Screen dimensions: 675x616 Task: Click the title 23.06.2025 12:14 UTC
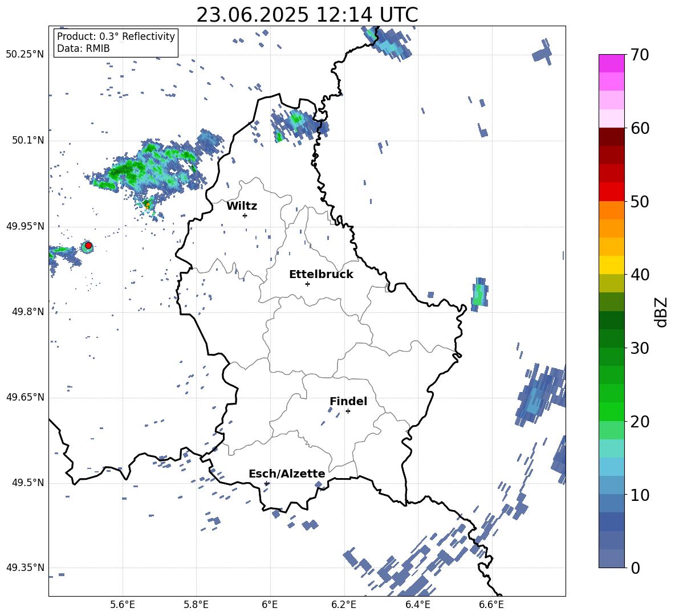coord(307,15)
